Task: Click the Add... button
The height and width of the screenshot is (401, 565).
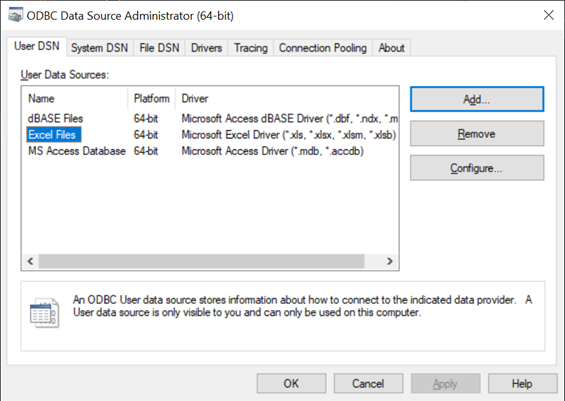Action: [x=477, y=99]
